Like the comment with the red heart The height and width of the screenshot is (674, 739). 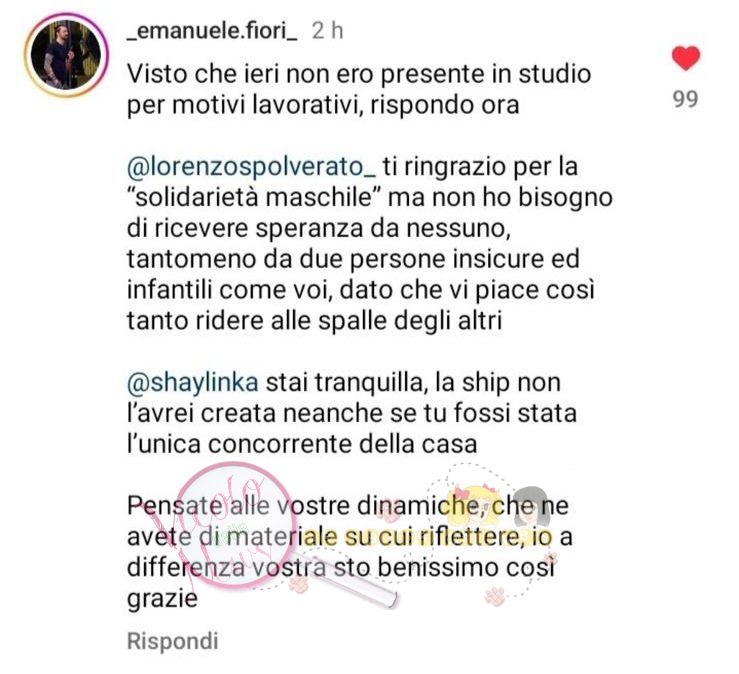(686, 58)
